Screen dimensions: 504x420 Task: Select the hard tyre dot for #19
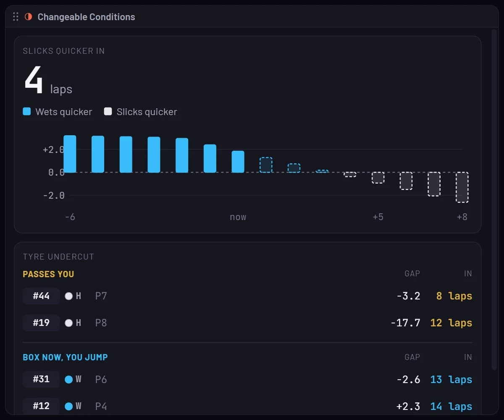pos(68,323)
